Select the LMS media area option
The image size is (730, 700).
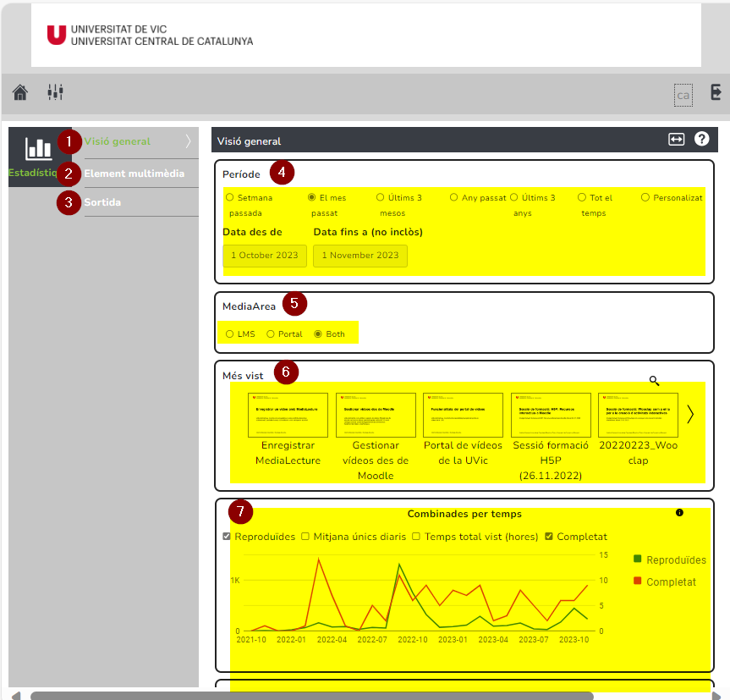coord(229,334)
